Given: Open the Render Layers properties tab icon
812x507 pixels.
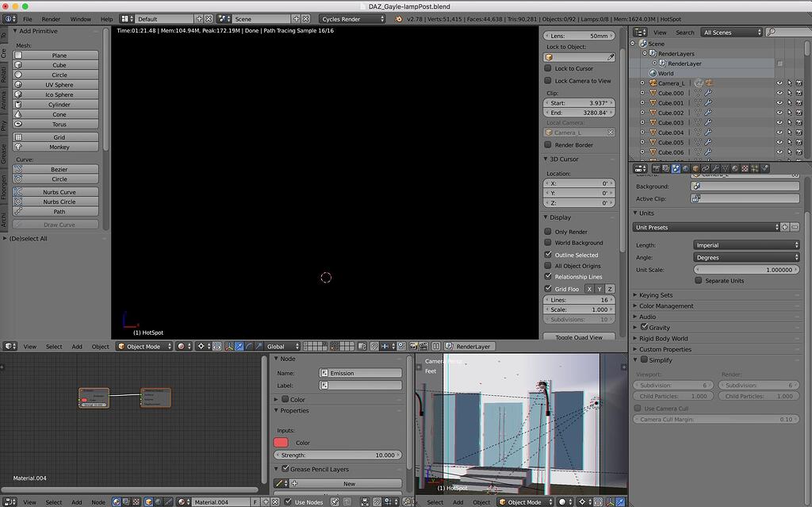Looking at the screenshot, I should 666,168.
